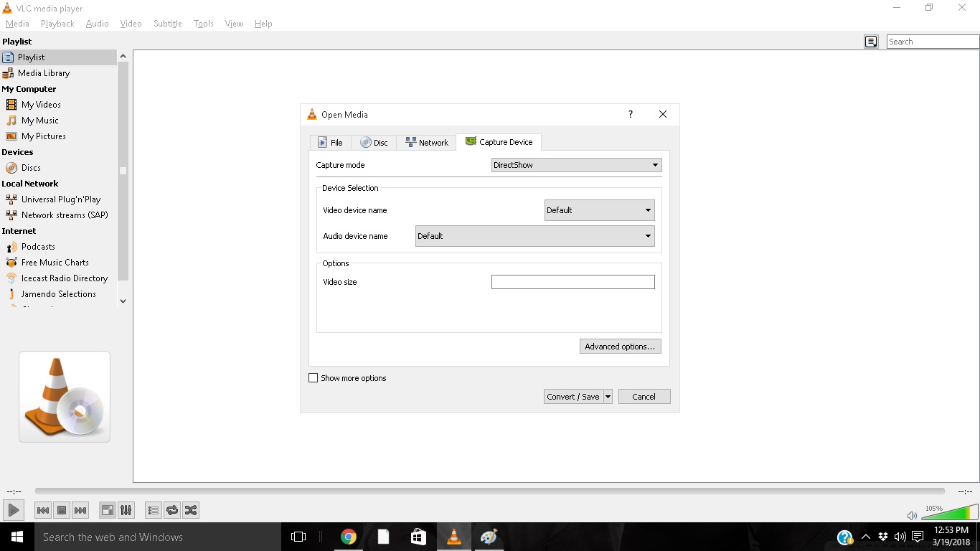Open the Media menu
The width and height of the screenshot is (980, 551).
(17, 24)
